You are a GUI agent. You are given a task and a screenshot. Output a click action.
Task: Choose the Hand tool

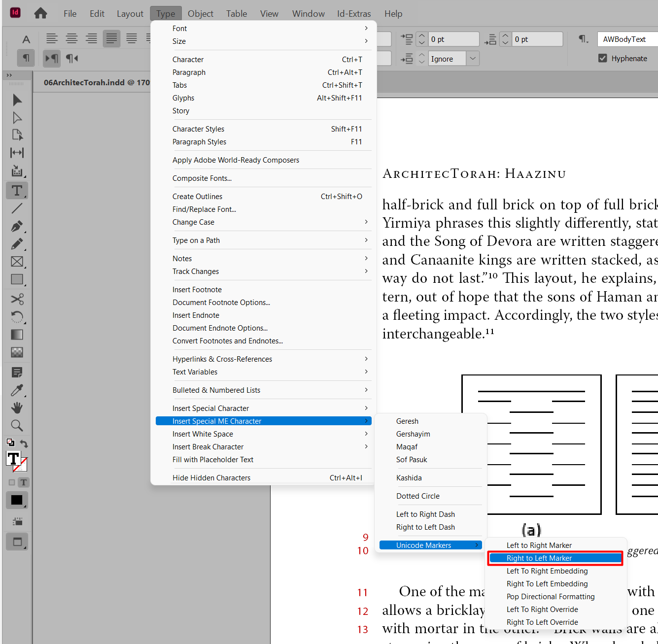click(x=17, y=407)
